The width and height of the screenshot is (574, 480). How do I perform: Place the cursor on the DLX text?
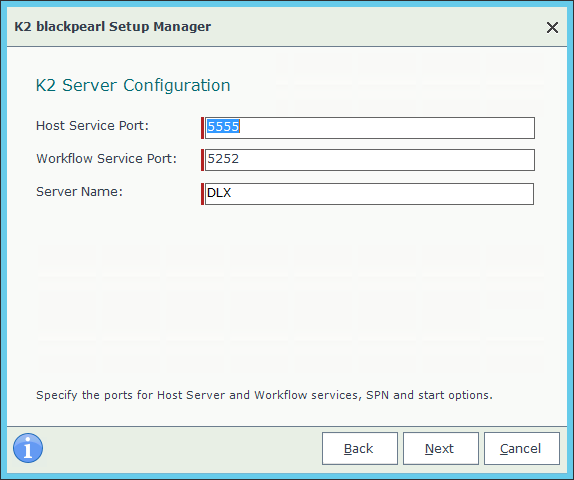pos(219,193)
